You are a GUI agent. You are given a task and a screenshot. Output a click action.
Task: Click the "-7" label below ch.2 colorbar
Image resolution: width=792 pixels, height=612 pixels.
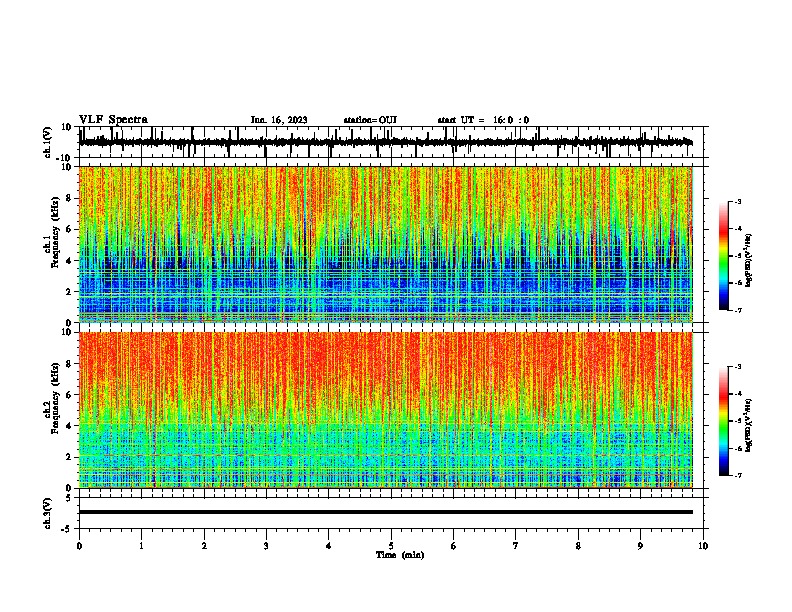[x=738, y=475]
